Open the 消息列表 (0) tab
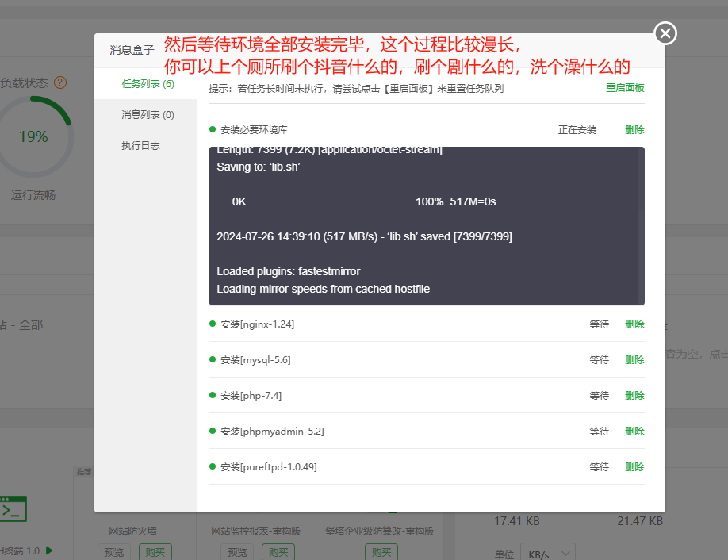This screenshot has width=728, height=560. click(x=148, y=115)
